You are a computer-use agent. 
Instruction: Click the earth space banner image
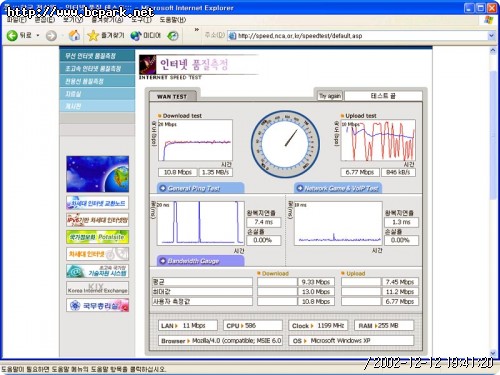(97, 174)
